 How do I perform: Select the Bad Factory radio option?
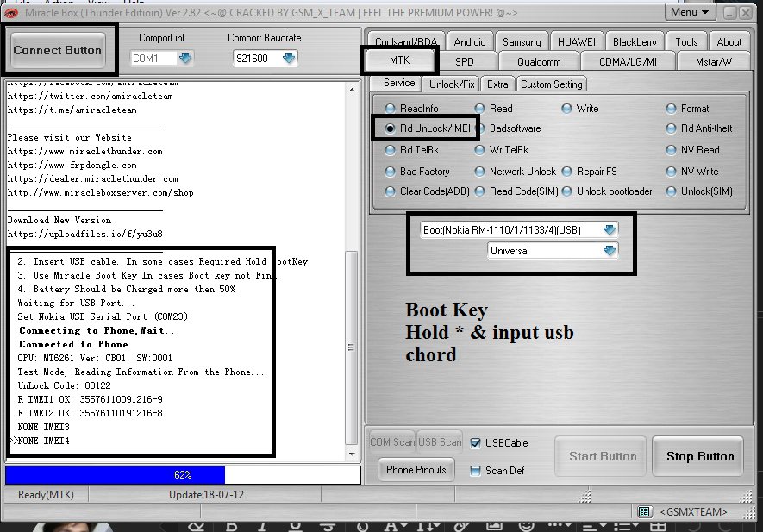[x=390, y=172]
